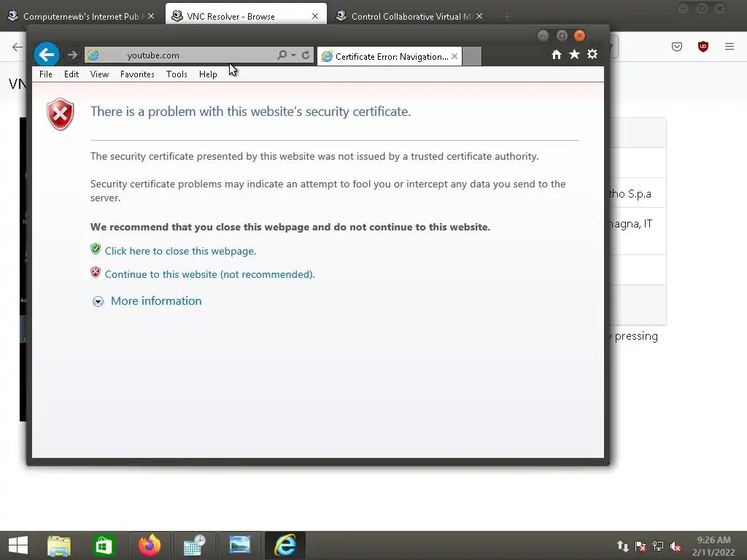This screenshot has width=747, height=560.
Task: Click the search magnifier in IE address bar
Action: [x=282, y=55]
